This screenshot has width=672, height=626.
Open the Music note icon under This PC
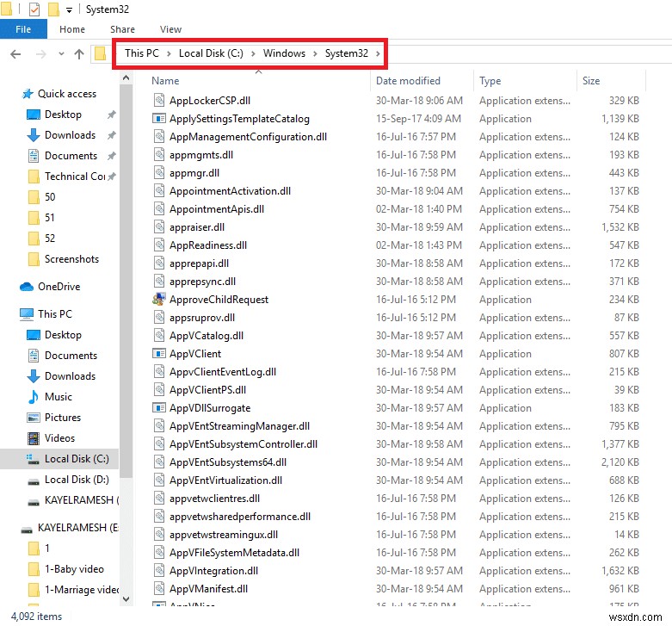(33, 397)
